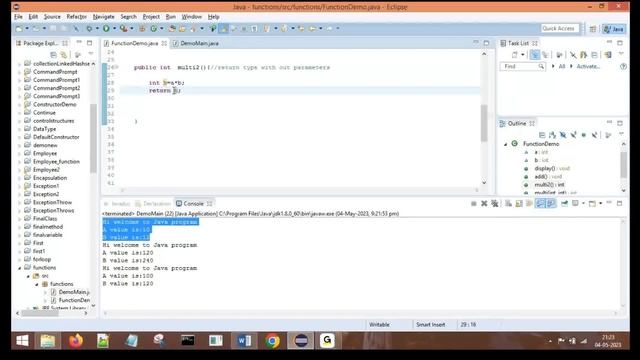The image size is (640, 360).
Task: Select multi2() : int in Outline
Action: pos(549,185)
